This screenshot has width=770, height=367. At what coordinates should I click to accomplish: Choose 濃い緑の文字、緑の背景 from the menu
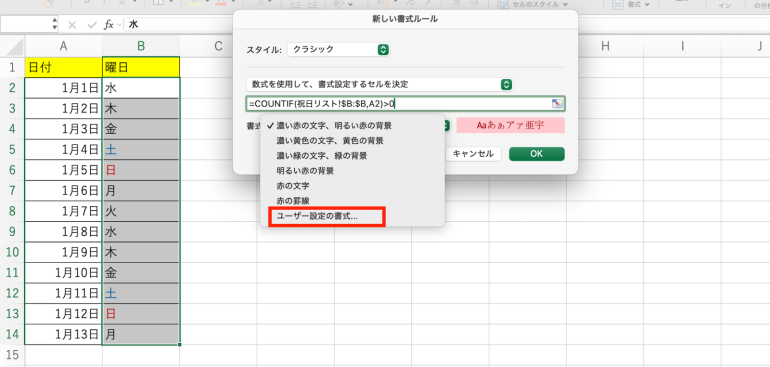pyautogui.click(x=322, y=156)
